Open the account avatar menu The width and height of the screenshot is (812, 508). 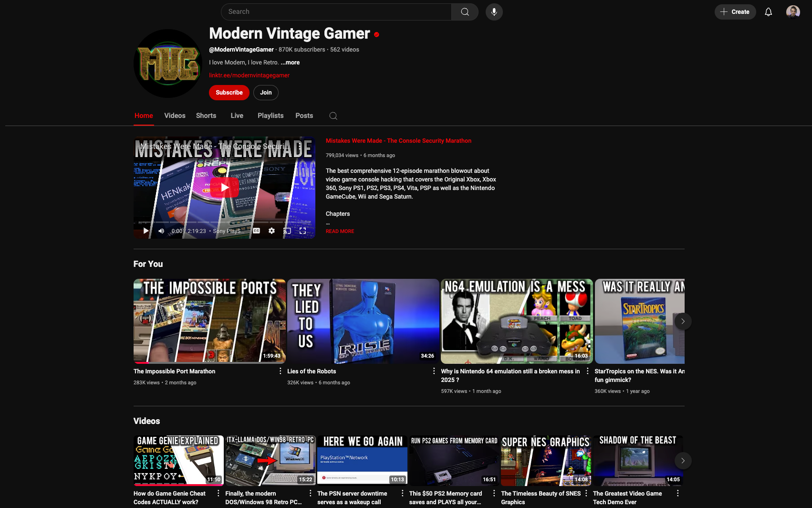tap(793, 12)
